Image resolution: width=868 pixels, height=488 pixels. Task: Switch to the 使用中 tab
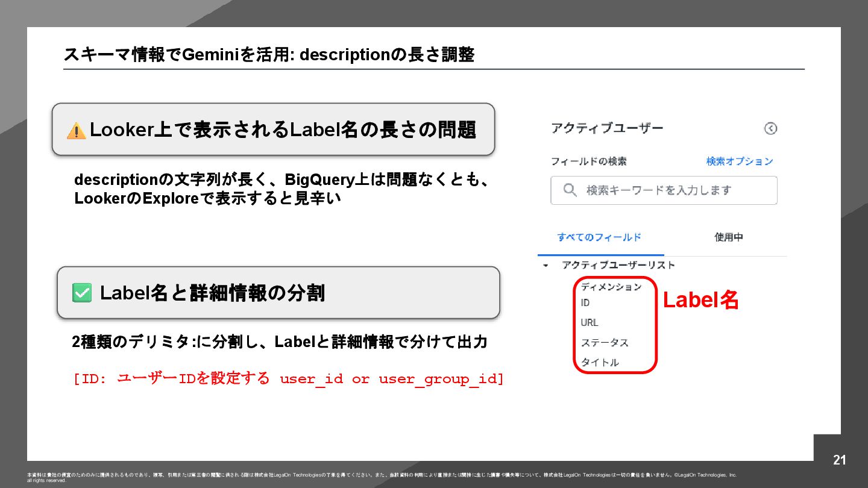[729, 237]
